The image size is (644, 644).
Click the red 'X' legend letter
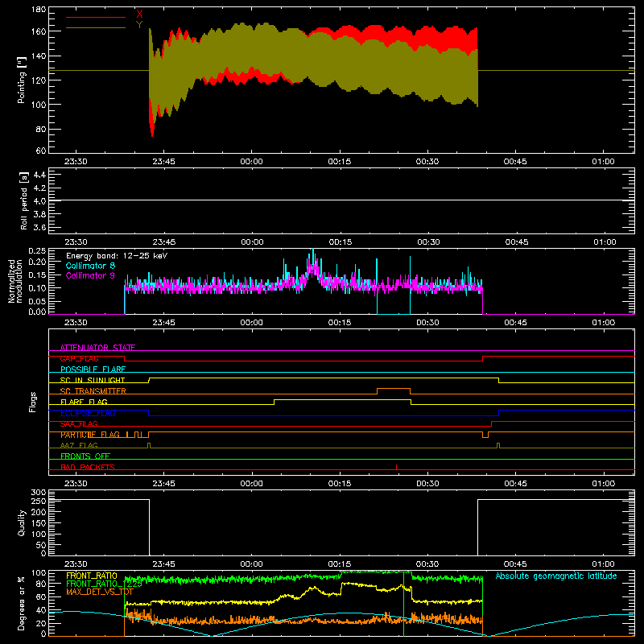[x=139, y=14]
